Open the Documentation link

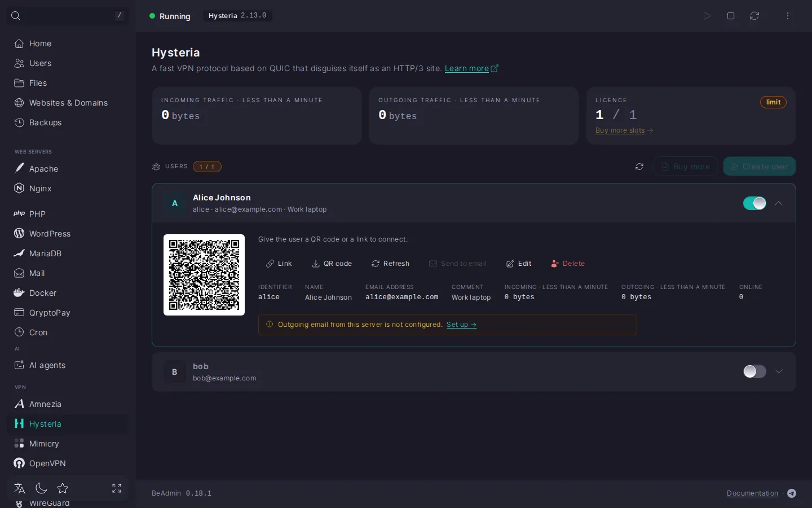[x=752, y=493]
